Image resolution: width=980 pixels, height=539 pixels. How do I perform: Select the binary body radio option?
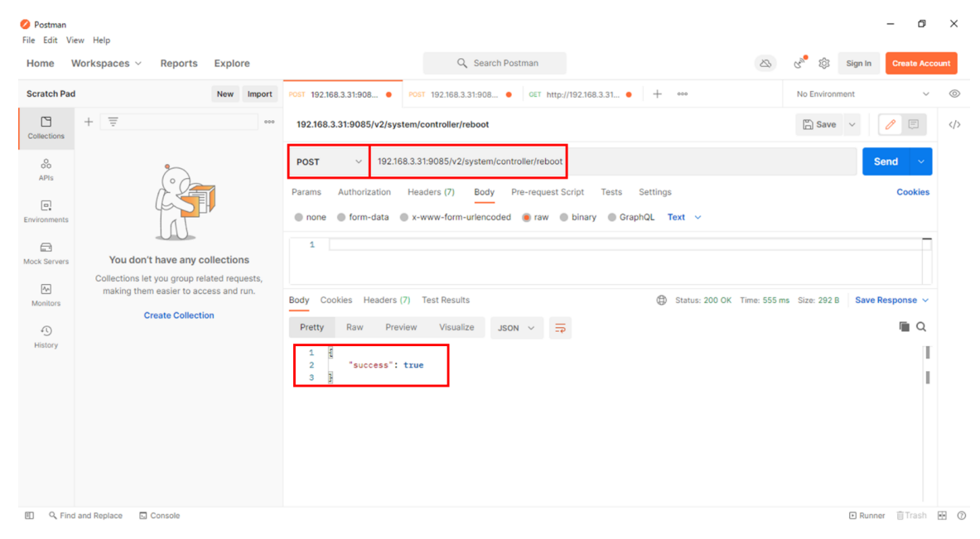[x=564, y=217]
